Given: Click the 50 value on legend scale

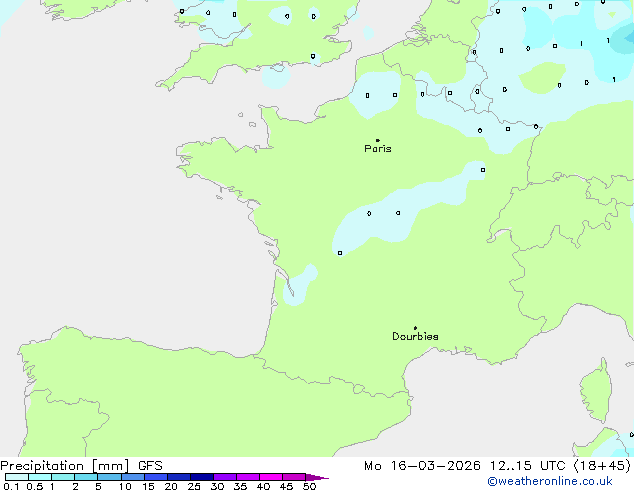Looking at the screenshot, I should (x=309, y=487).
